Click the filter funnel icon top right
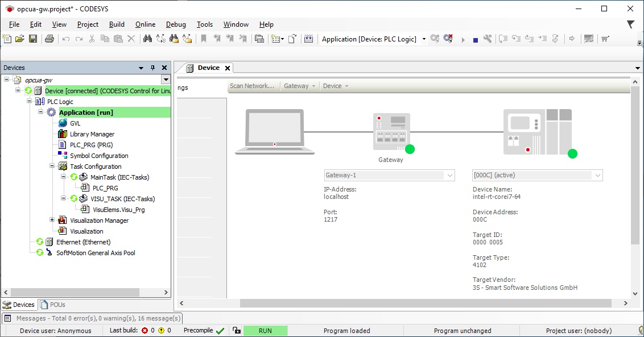The image size is (644, 337). (x=630, y=24)
